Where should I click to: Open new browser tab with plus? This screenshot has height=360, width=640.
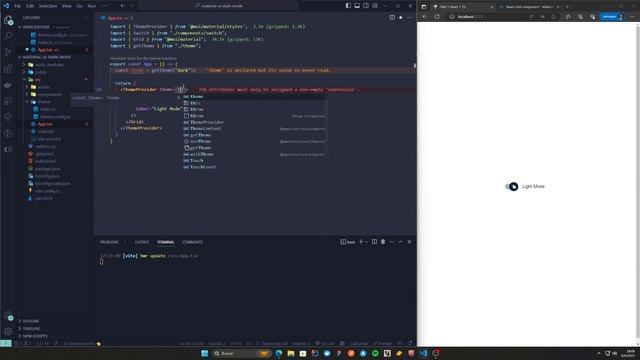click(567, 7)
